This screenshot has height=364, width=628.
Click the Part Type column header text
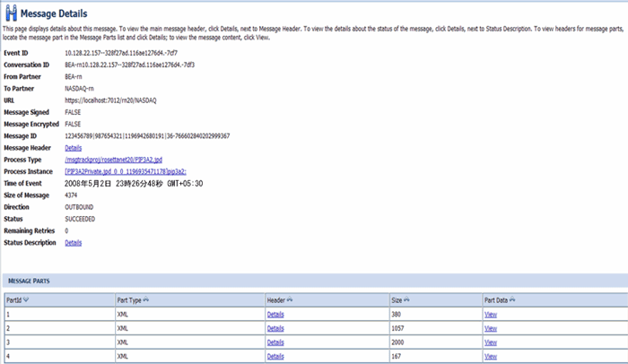(129, 300)
